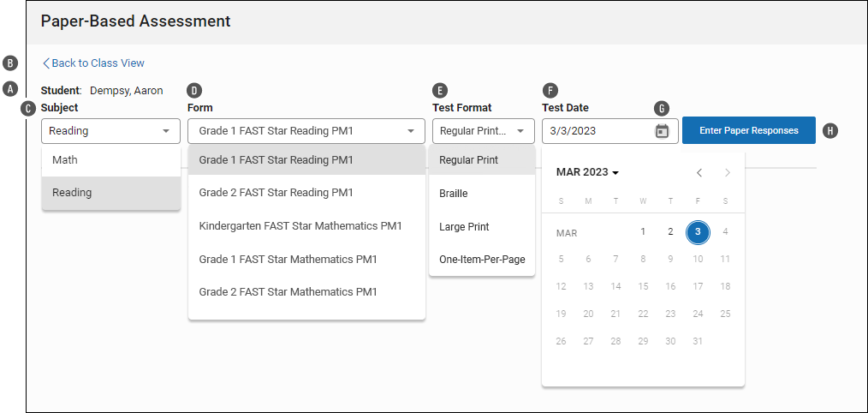
Task: Go to previous month in calendar
Action: click(699, 172)
